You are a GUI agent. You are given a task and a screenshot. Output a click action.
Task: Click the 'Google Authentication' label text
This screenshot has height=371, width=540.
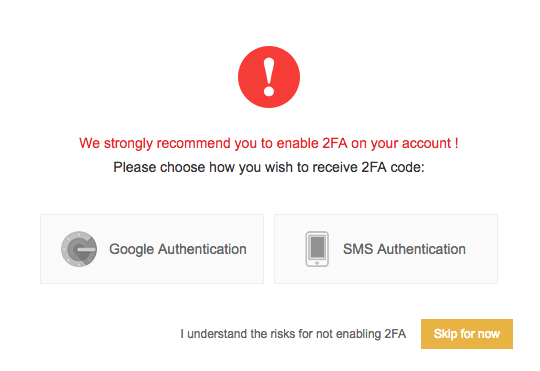(178, 249)
